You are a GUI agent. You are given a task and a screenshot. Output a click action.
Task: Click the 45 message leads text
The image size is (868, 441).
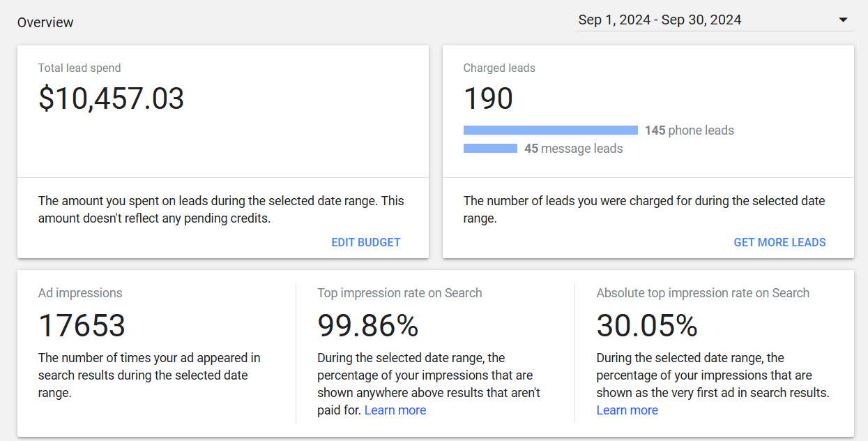point(573,149)
